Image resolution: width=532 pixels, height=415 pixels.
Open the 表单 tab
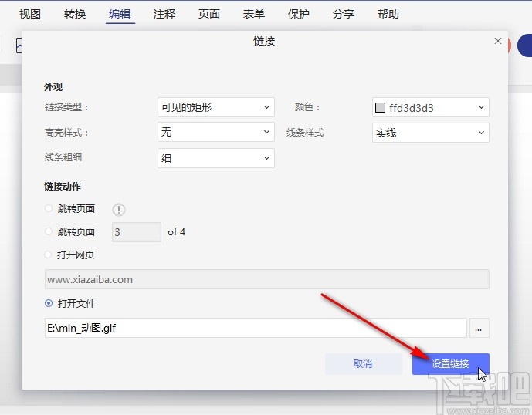tap(254, 14)
